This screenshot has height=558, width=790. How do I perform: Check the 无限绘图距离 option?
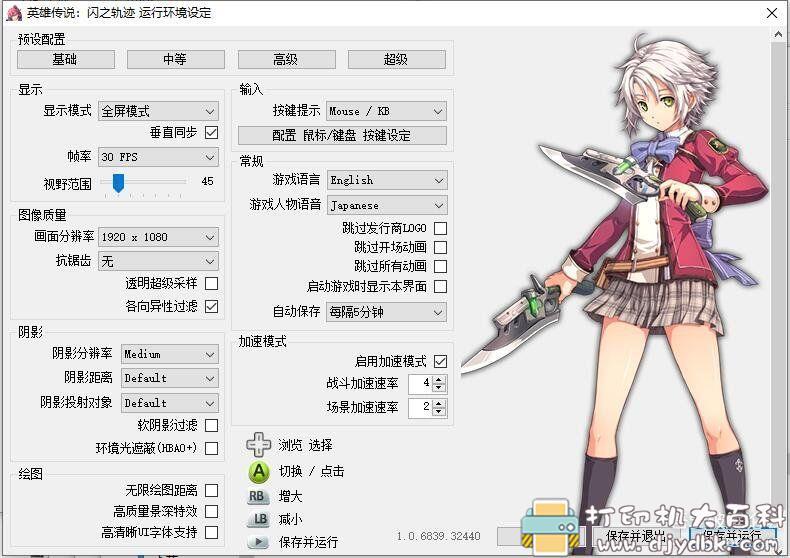click(x=212, y=491)
